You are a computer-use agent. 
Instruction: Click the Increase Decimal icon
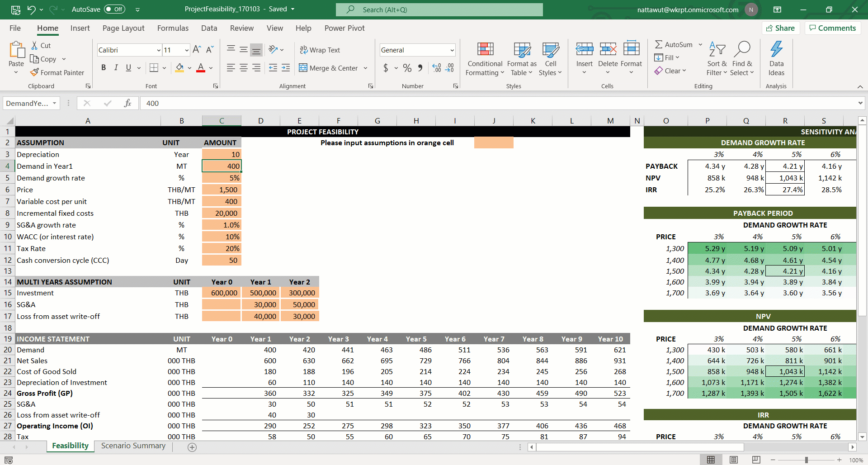(x=437, y=68)
